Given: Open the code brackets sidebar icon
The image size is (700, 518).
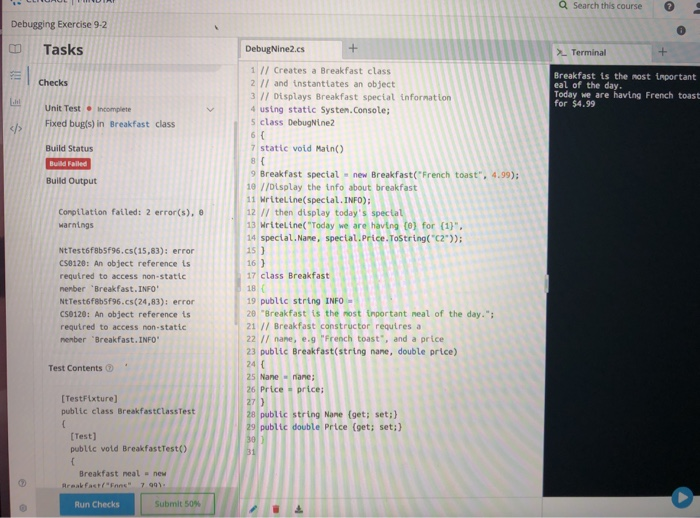Looking at the screenshot, I should pos(16,129).
